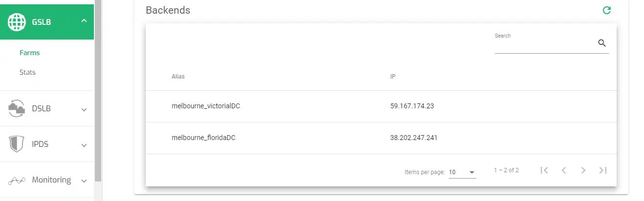Click the GSLB globe icon
Image resolution: width=644 pixels, height=201 pixels.
click(x=17, y=22)
